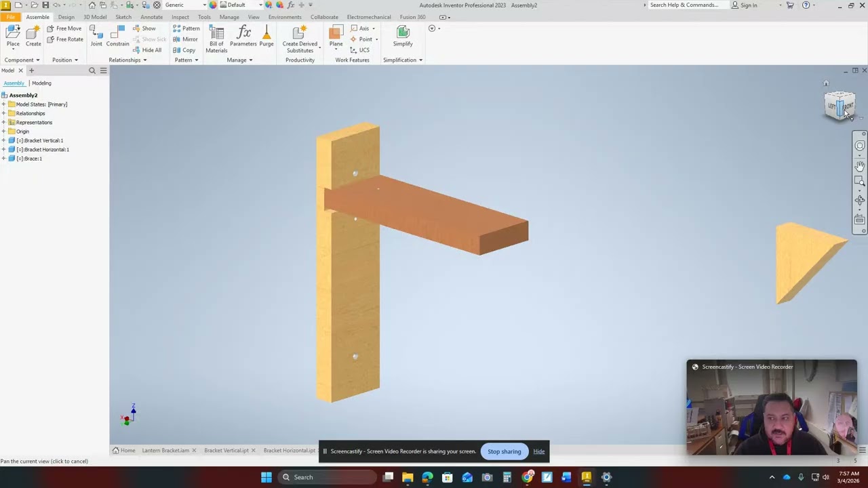This screenshot has height=488, width=868.
Task: Click Sign In
Action: point(745,5)
